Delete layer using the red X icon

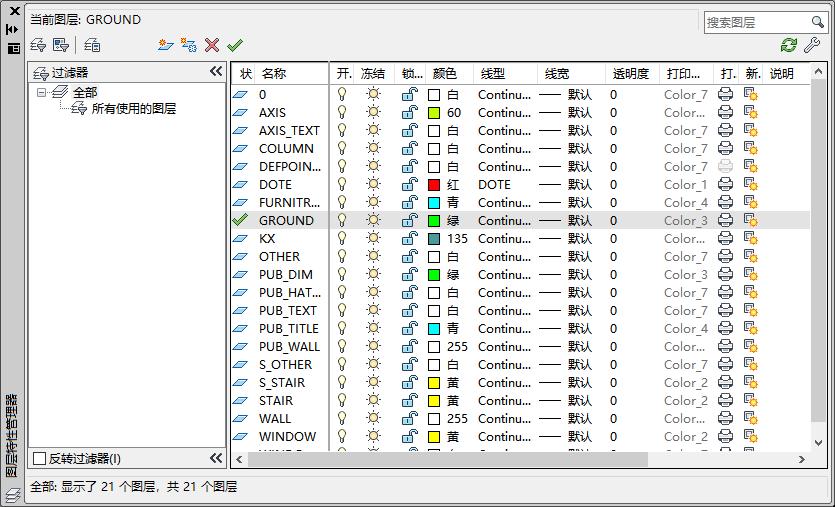point(212,45)
